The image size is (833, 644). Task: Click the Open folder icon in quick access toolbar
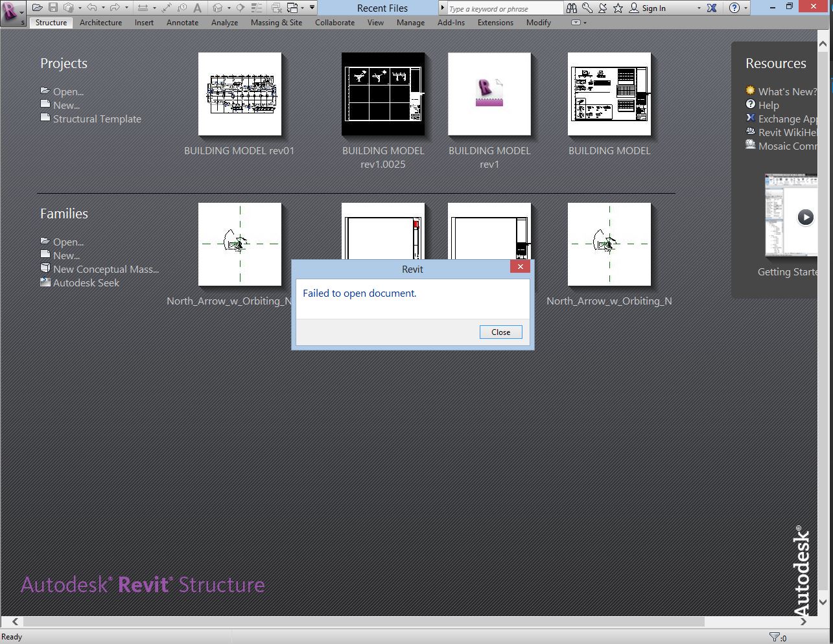(38, 8)
